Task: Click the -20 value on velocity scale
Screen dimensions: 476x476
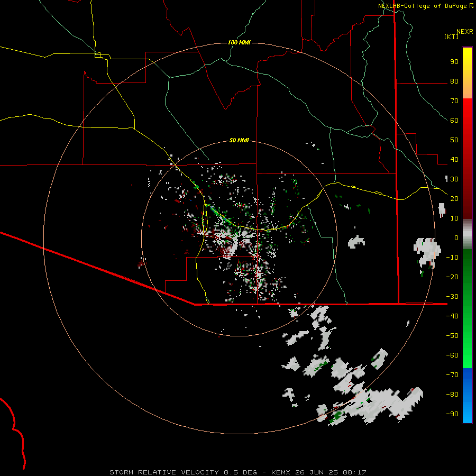Action: tap(452, 277)
